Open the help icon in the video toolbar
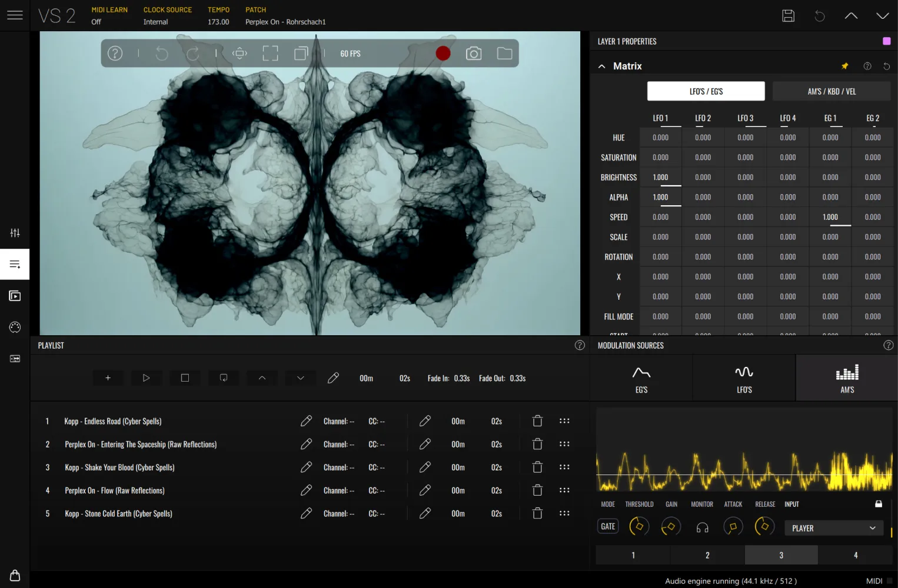This screenshot has width=898, height=588. pos(115,53)
